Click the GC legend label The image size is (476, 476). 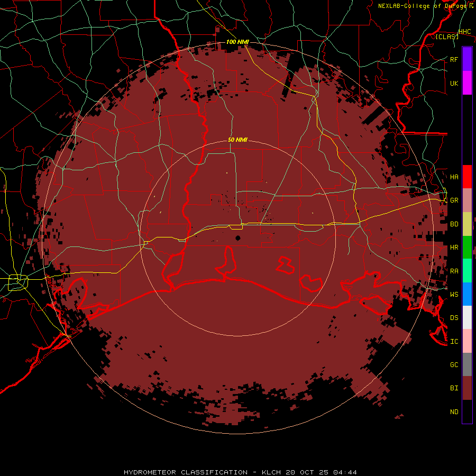click(454, 364)
